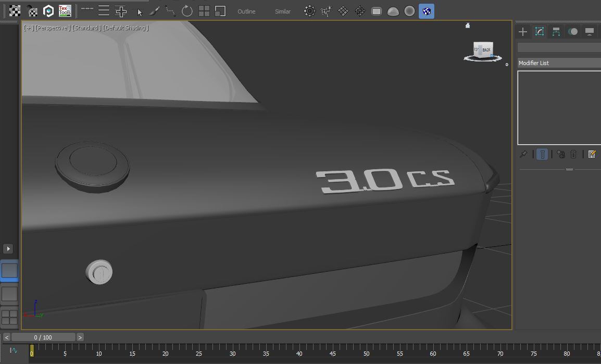Click the dotted diagonal path icon
The width and height of the screenshot is (601, 364).
[x=170, y=11]
